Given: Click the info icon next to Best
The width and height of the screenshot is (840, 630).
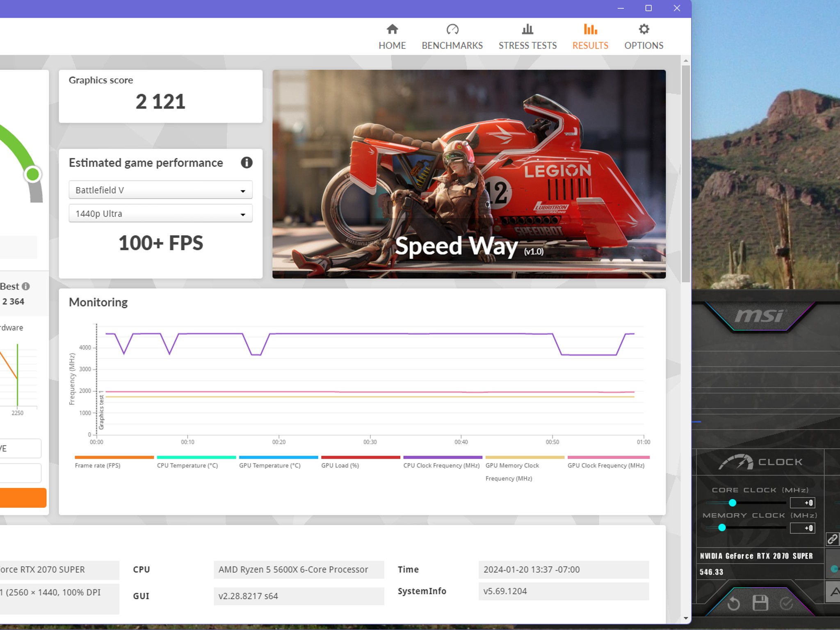Looking at the screenshot, I should [x=26, y=286].
